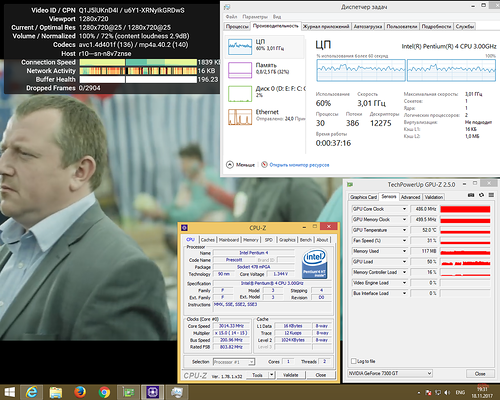Image resolution: width=500 pixels, height=400 pixels.
Task: Click the network tray icon
Action: coord(438,392)
